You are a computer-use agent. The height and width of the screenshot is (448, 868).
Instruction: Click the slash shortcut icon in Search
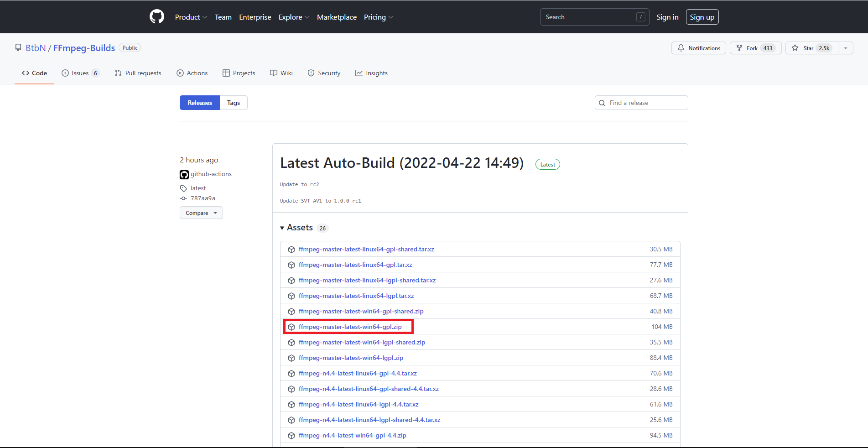641,17
